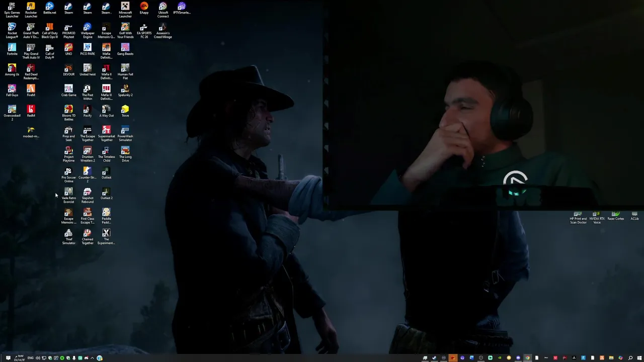Select the Spelunky 2 icon

click(125, 90)
